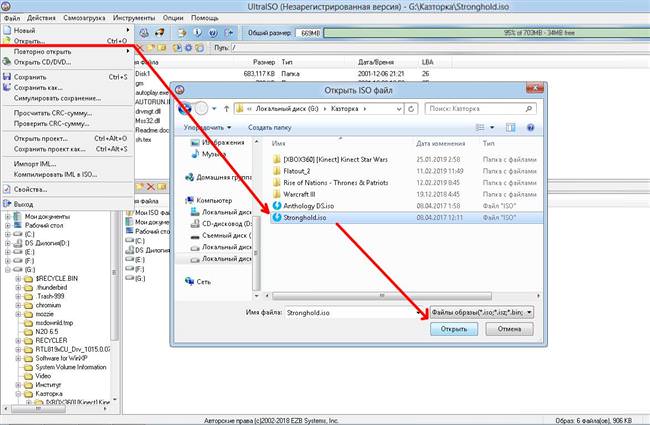Click the disc capacity usage bar

pos(487,33)
